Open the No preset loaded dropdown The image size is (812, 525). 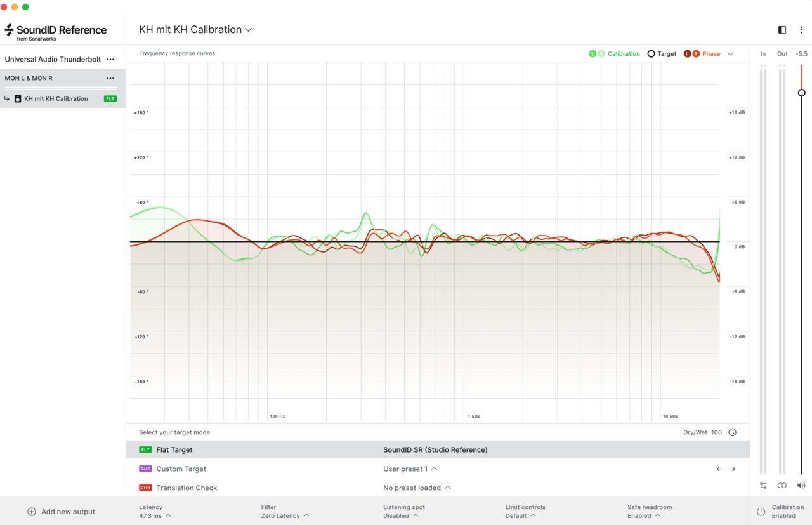(417, 488)
